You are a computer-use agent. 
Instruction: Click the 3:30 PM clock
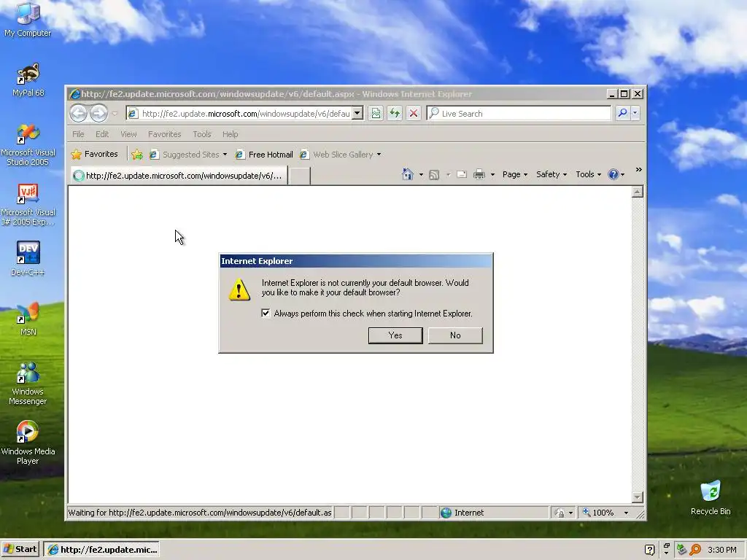pyautogui.click(x=721, y=550)
